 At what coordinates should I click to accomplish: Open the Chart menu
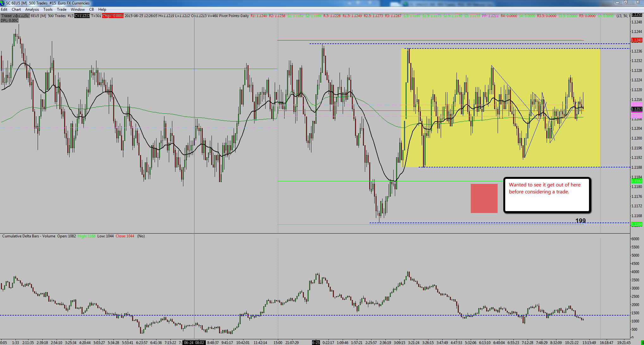(16, 9)
